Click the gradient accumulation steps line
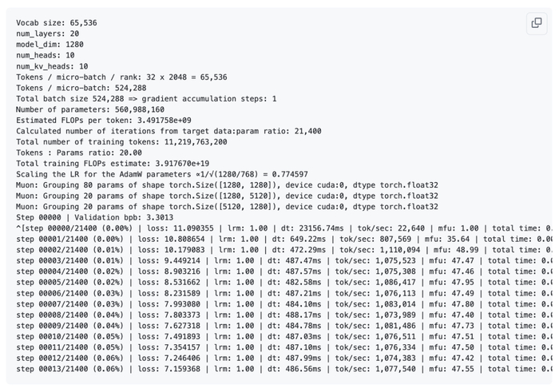559x392 pixels. click(146, 99)
